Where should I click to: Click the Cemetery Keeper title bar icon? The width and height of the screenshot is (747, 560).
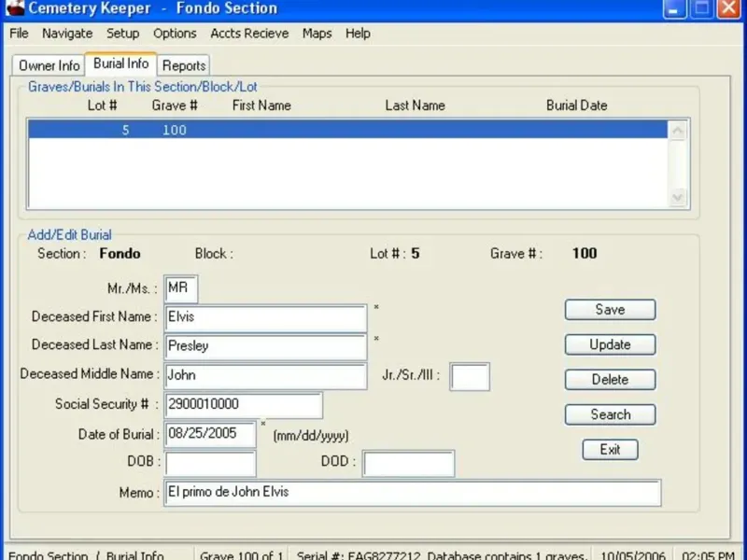pyautogui.click(x=13, y=8)
